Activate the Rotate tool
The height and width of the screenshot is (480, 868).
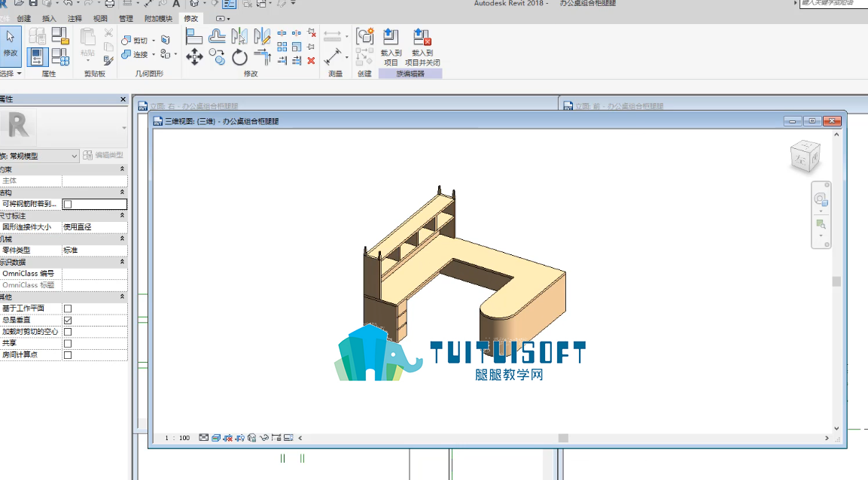[239, 57]
